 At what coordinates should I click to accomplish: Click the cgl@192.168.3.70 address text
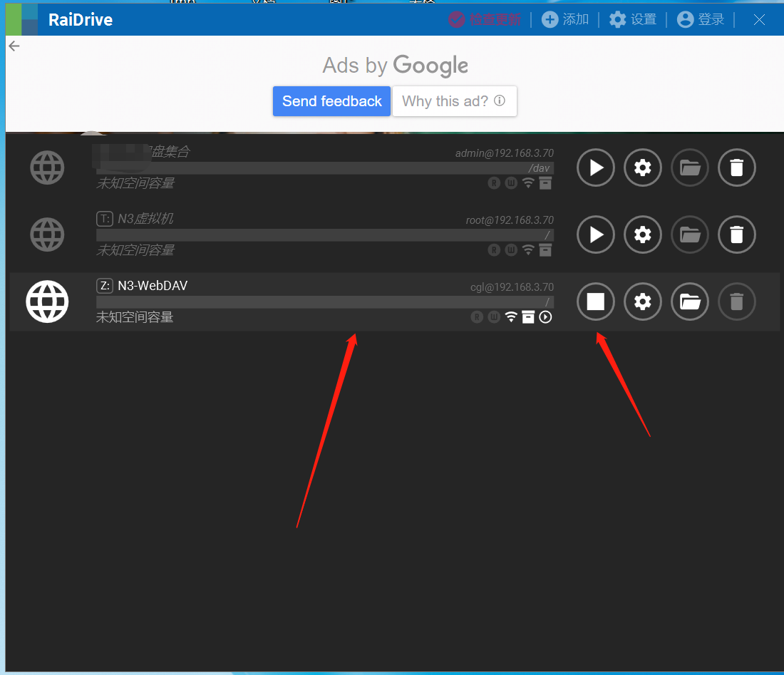click(x=512, y=287)
